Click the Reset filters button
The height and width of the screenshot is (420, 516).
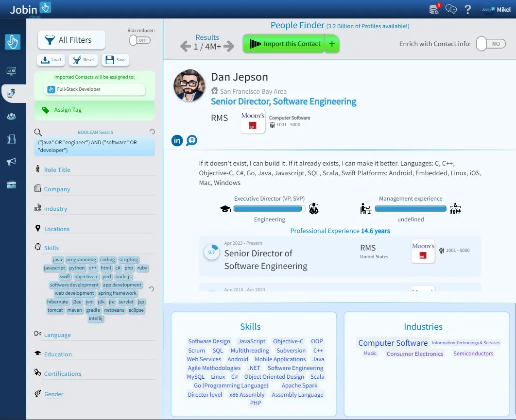(83, 60)
